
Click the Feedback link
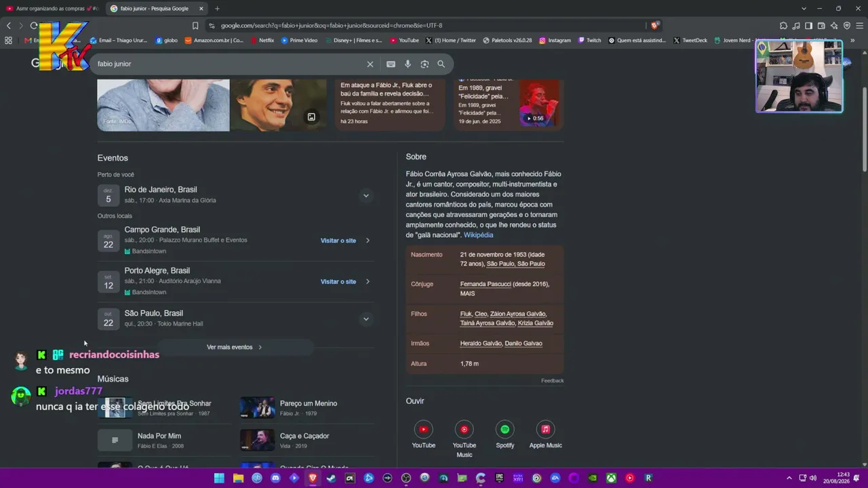(x=552, y=381)
